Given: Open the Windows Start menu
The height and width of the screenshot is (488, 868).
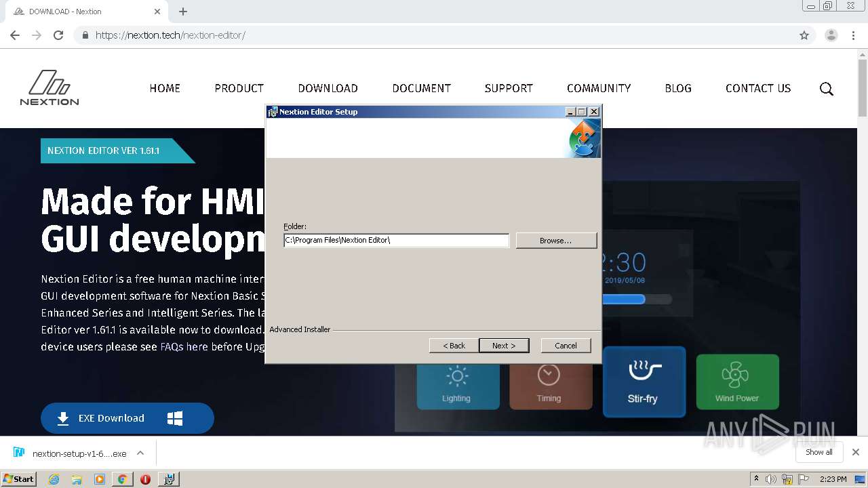Looking at the screenshot, I should (19, 479).
